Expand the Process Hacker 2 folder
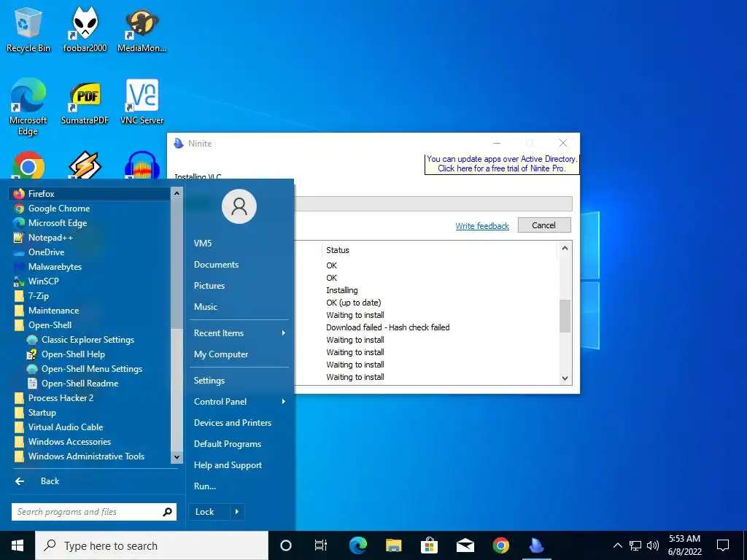Image resolution: width=747 pixels, height=560 pixels. pos(89,397)
